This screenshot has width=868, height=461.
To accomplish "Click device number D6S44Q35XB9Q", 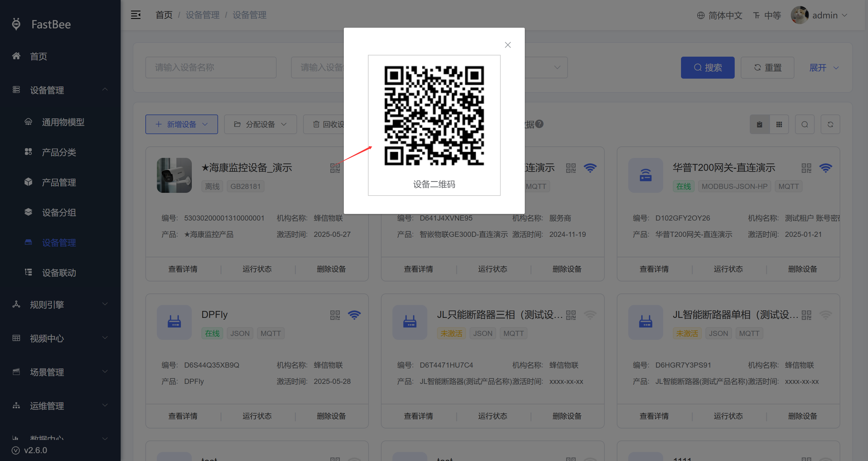I will point(212,365).
